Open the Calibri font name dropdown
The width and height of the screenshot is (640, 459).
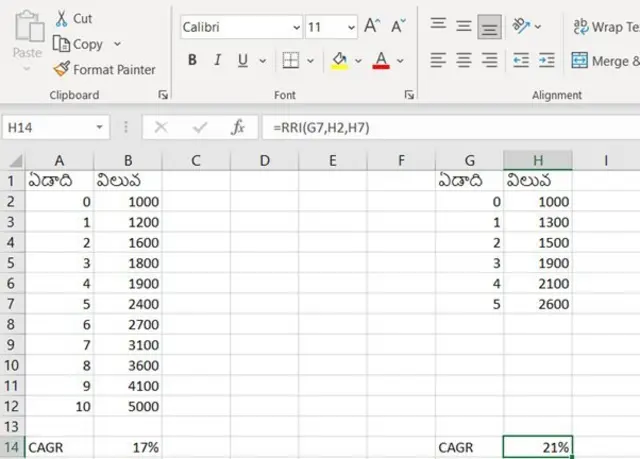tap(295, 28)
